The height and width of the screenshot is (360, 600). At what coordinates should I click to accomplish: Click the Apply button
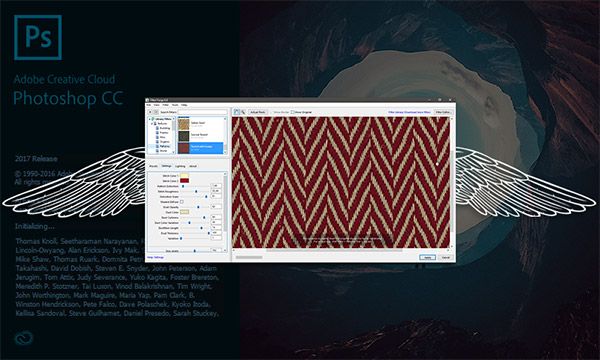click(x=427, y=257)
